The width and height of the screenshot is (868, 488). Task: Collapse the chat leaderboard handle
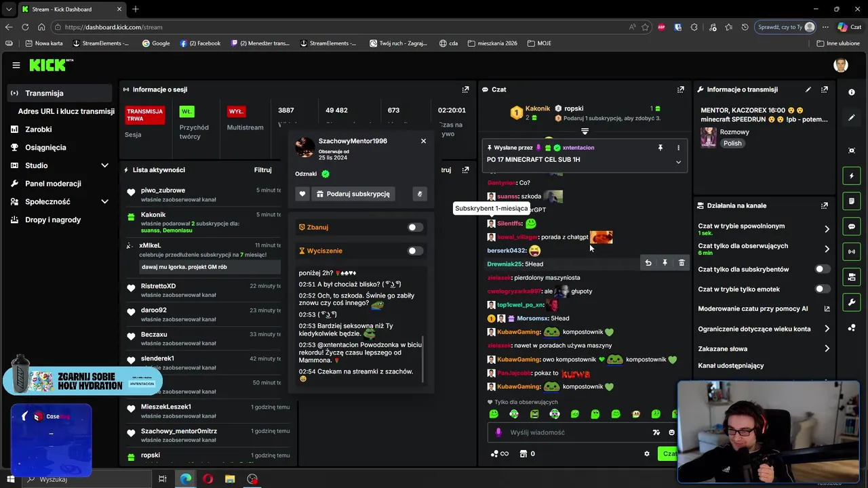[x=585, y=131]
